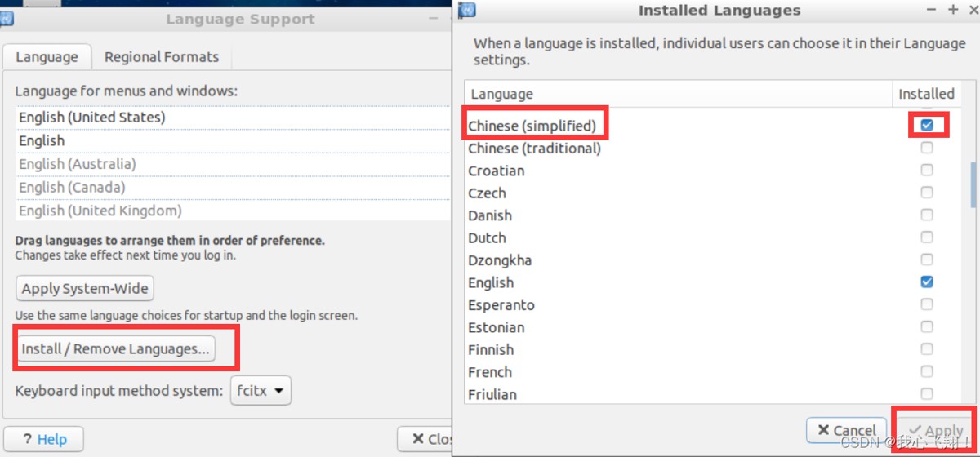Screen dimensions: 980x457
Task: Uncheck Chinese (simplified) installed checkbox
Action: (927, 126)
